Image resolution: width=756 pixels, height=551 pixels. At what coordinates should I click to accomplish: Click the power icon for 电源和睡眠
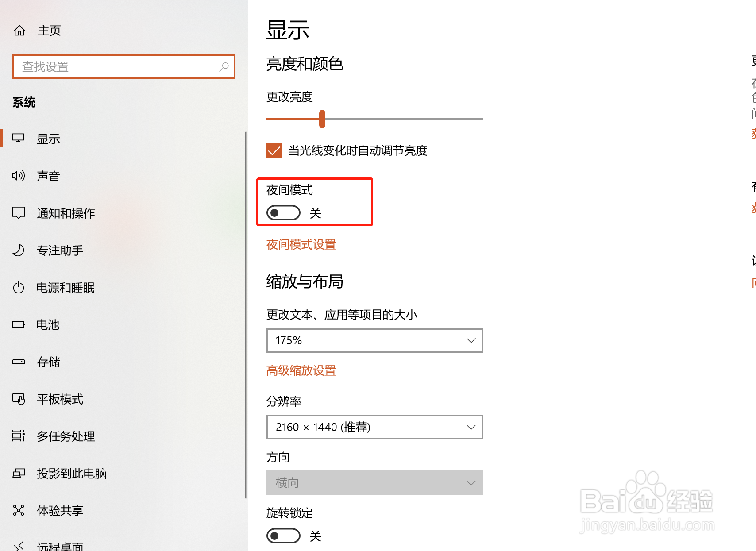(x=19, y=288)
